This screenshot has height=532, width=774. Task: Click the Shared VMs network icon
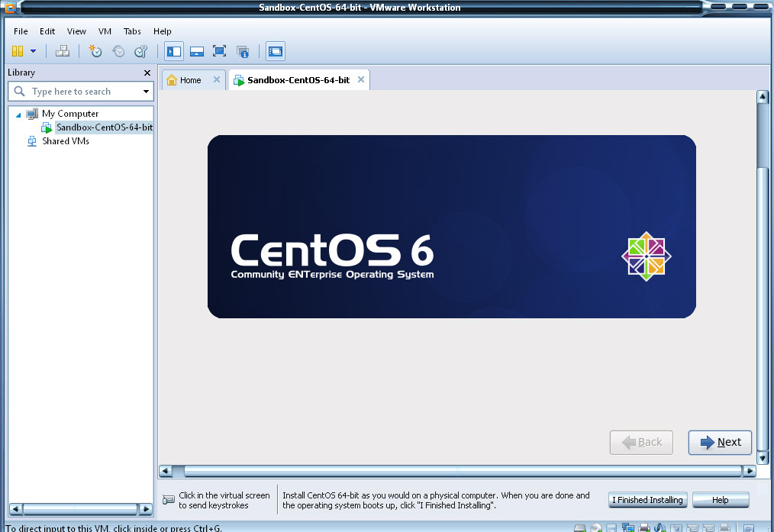(32, 141)
